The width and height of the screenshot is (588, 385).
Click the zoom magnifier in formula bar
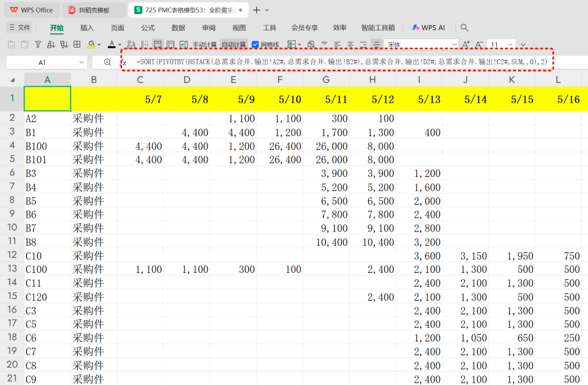107,62
